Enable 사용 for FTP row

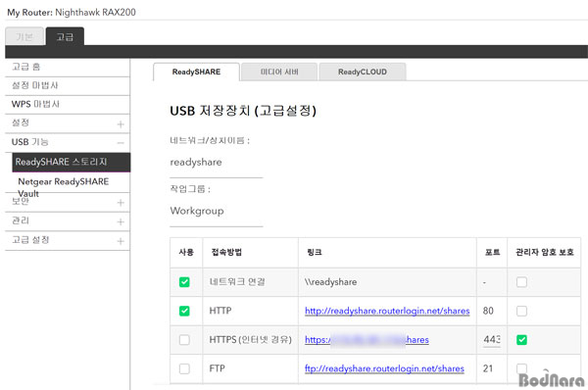(184, 368)
